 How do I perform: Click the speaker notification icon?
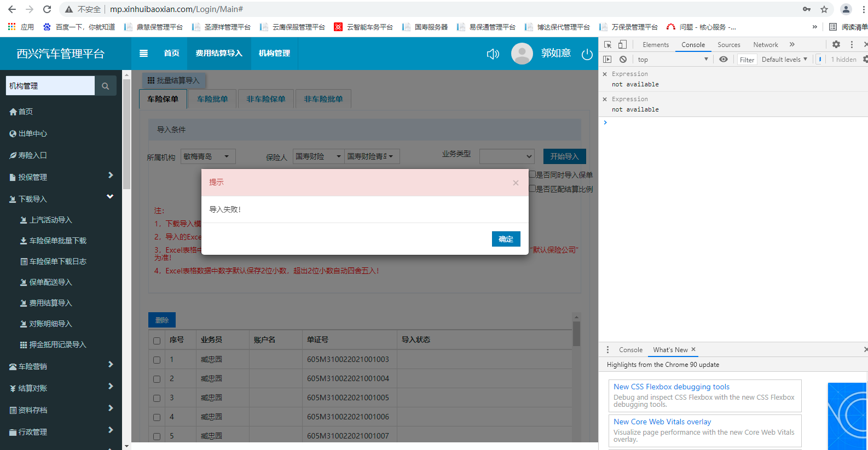click(493, 54)
